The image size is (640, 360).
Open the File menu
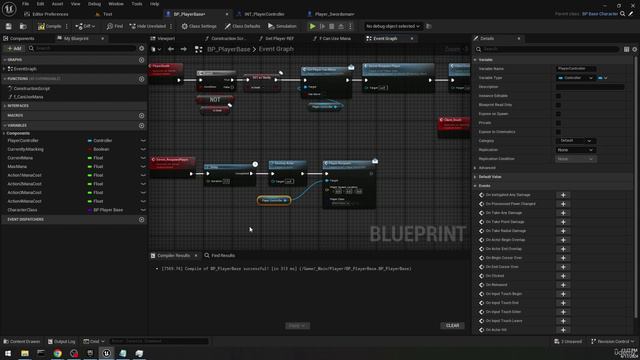pyautogui.click(x=25, y=4)
